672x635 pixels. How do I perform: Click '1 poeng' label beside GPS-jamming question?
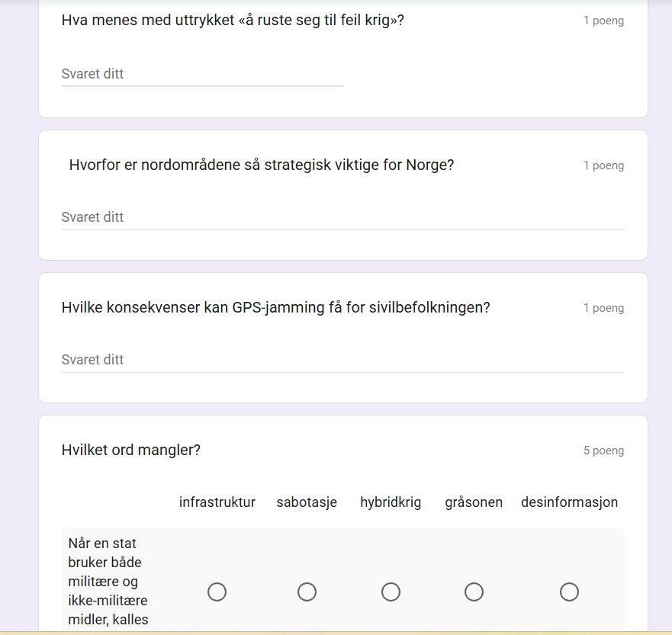pyautogui.click(x=603, y=308)
